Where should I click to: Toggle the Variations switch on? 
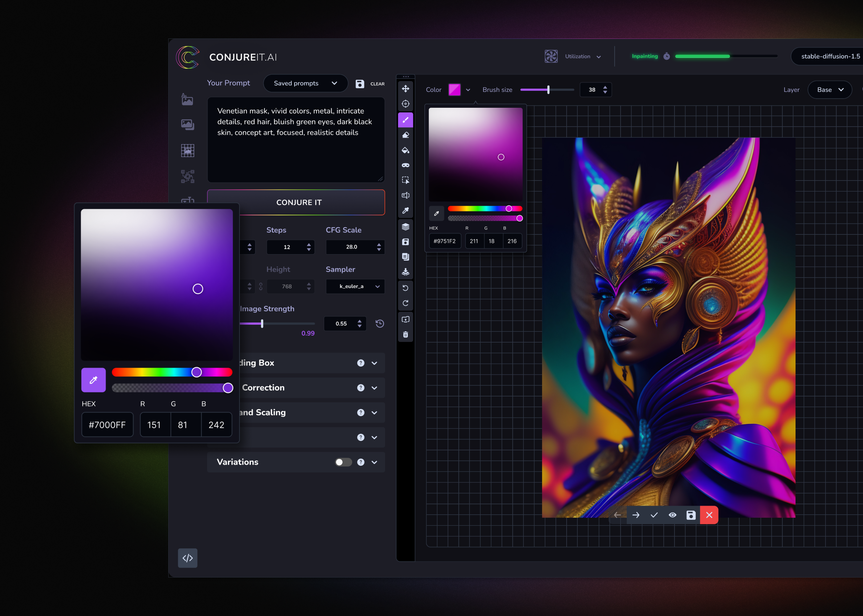tap(343, 462)
